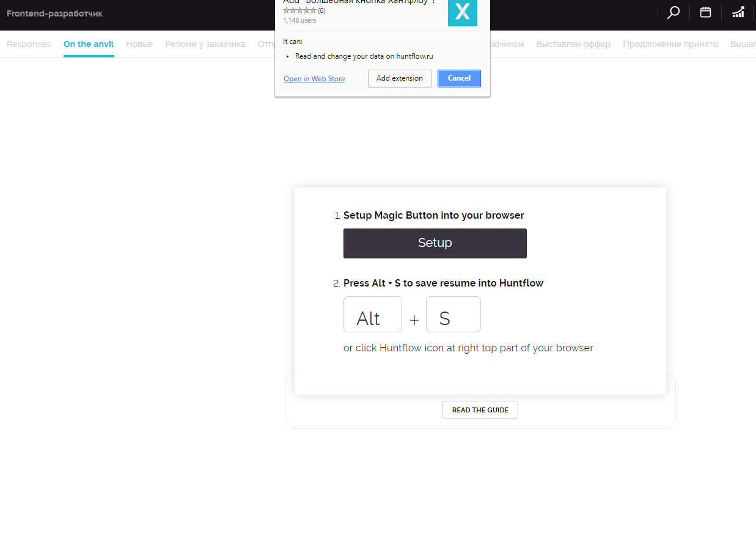The image size is (756, 548).
Task: Select the Предложение принято tab
Action: 670,44
